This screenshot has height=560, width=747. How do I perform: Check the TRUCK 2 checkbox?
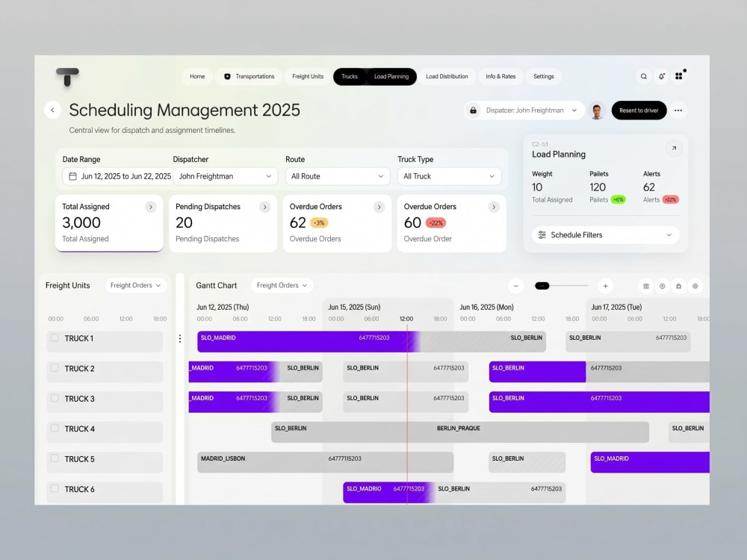click(x=55, y=367)
